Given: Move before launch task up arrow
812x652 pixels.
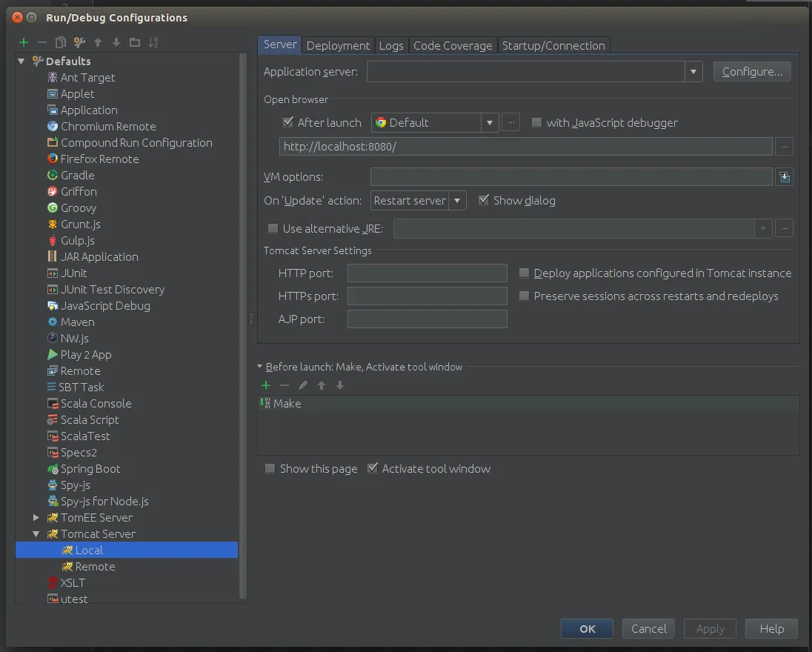Looking at the screenshot, I should pos(322,385).
